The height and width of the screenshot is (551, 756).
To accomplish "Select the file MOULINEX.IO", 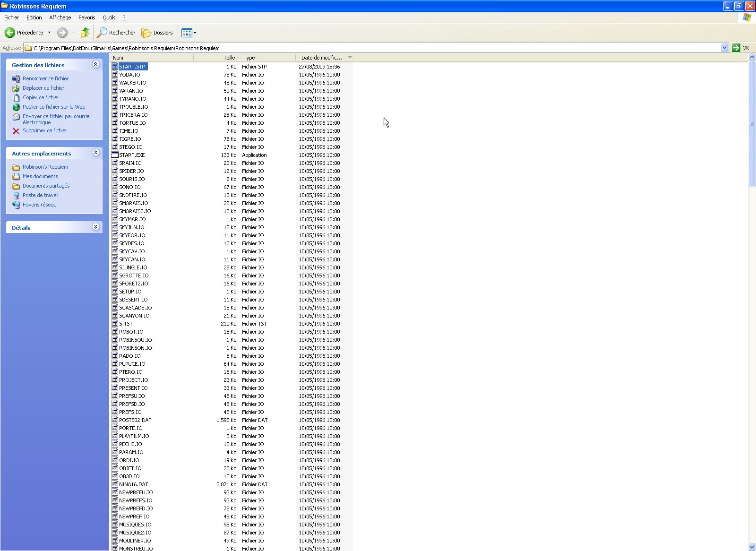I will pos(135,541).
